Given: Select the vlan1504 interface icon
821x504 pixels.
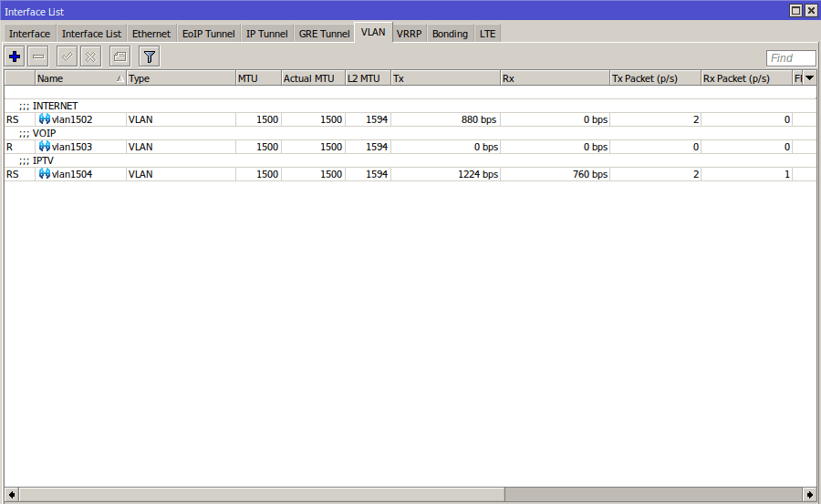Looking at the screenshot, I should (x=44, y=174).
